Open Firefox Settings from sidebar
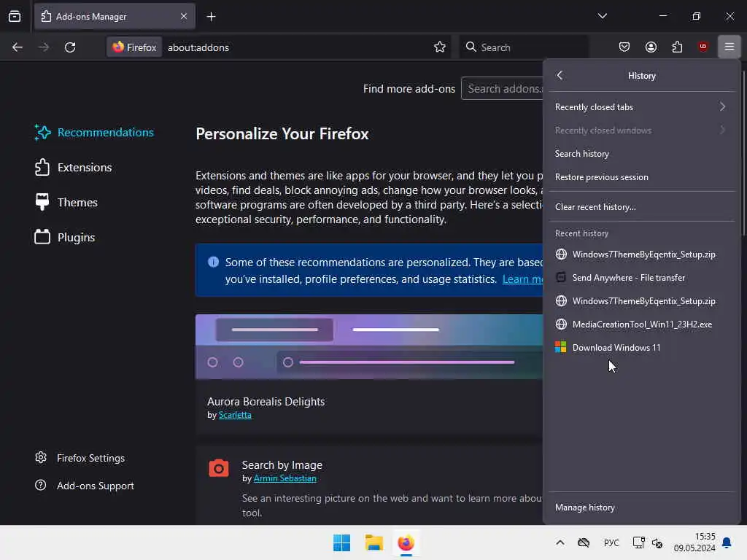Screen dimensions: 747x560 [x=80, y=458]
